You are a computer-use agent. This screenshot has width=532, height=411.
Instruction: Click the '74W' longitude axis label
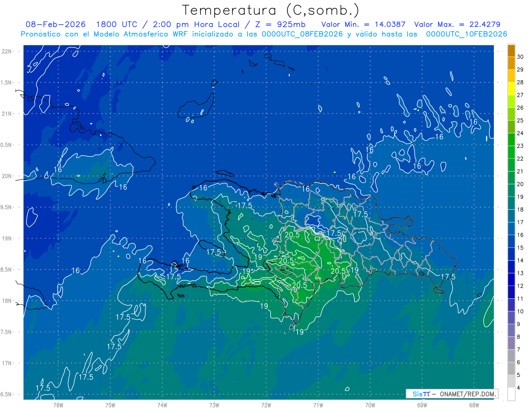pyautogui.click(x=162, y=405)
